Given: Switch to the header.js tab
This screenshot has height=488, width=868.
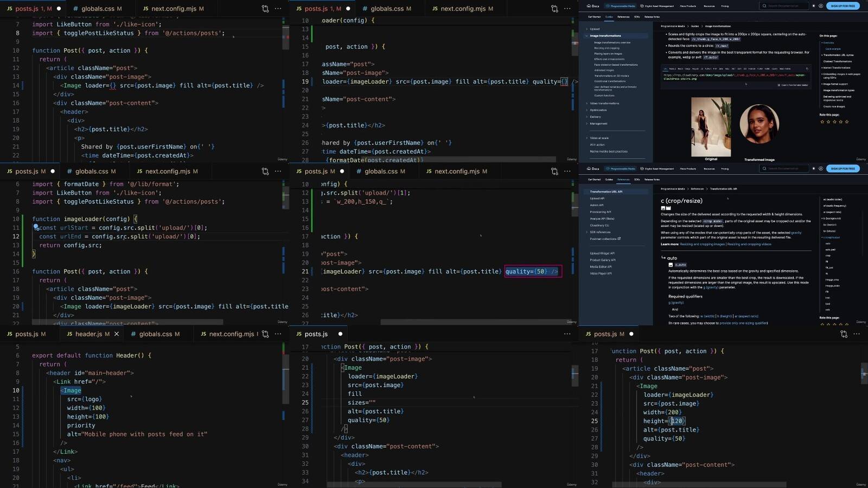Looking at the screenshot, I should (x=88, y=334).
